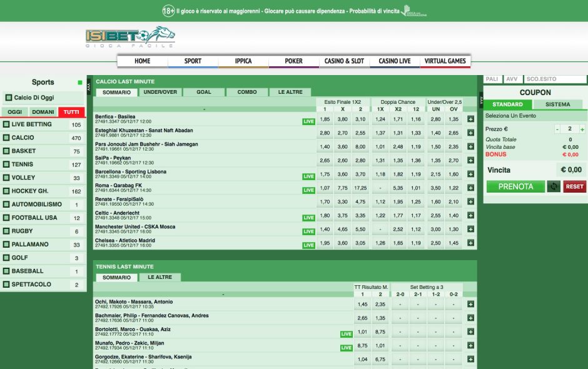Expand plus icon for Chelsea - Atletico Madrid
Image resolution: width=588 pixels, height=369 pixels.
(x=470, y=243)
